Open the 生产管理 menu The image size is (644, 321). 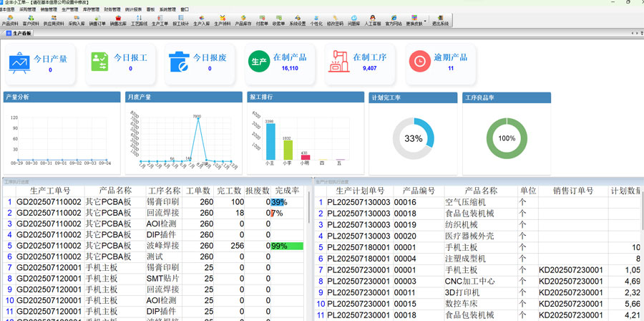[x=70, y=9]
